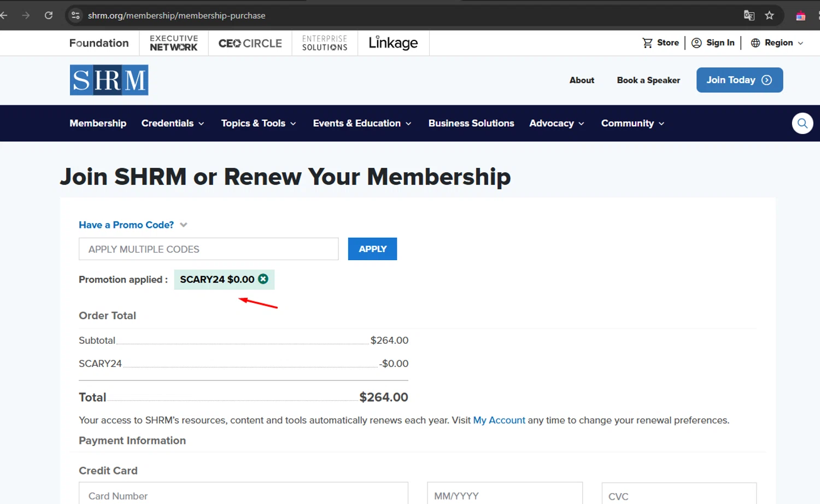This screenshot has width=820, height=504.
Task: Open the Store link
Action: click(668, 43)
